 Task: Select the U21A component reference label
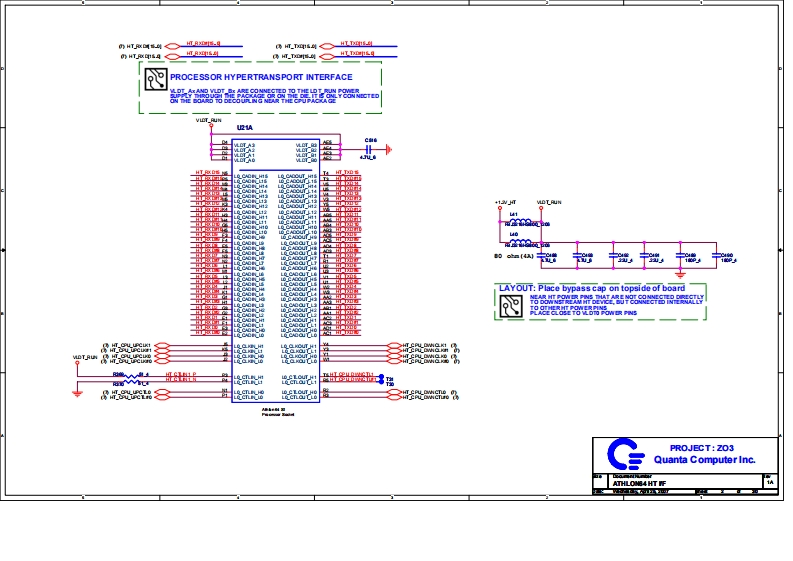point(245,129)
